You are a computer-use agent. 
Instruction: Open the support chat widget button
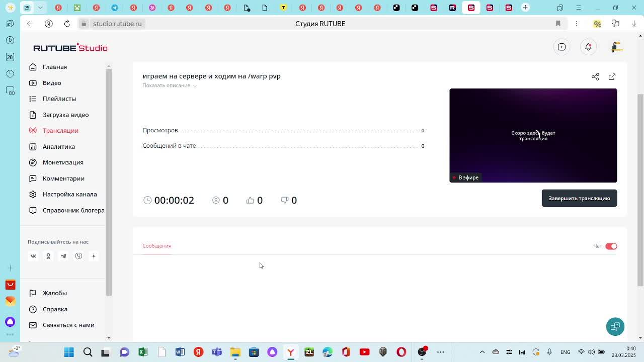(615, 326)
